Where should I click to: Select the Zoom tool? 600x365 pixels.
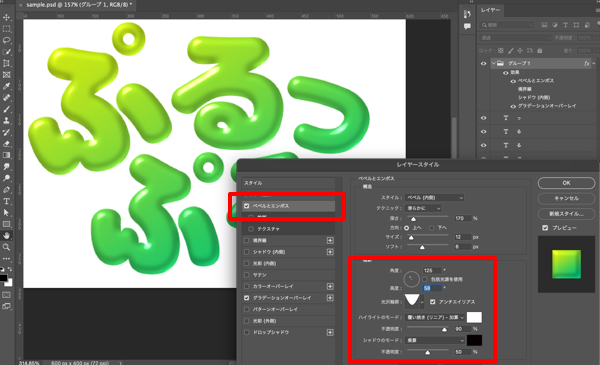pos(7,247)
